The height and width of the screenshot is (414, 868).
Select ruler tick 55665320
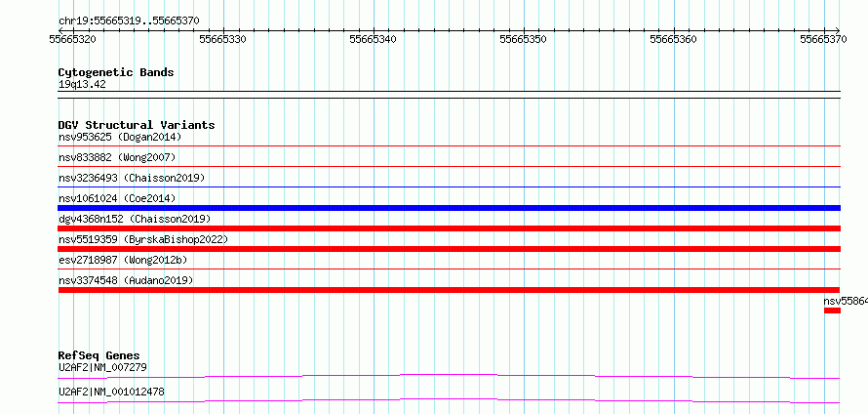pos(72,39)
